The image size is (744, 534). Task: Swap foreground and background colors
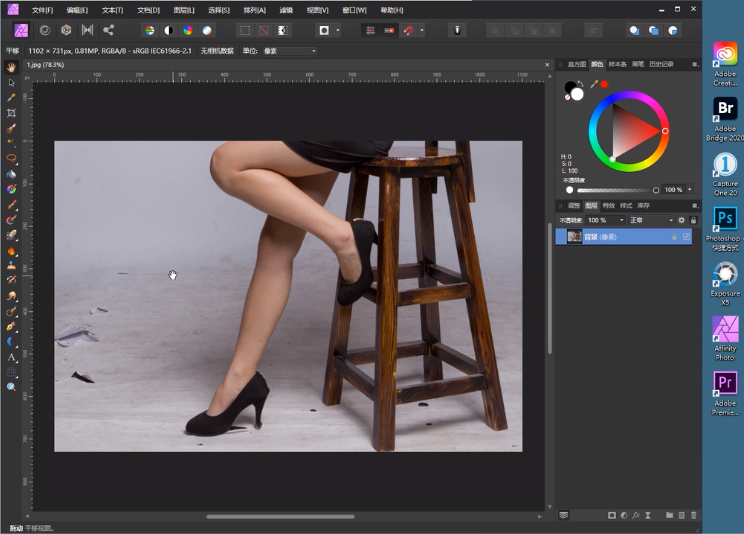pos(582,84)
